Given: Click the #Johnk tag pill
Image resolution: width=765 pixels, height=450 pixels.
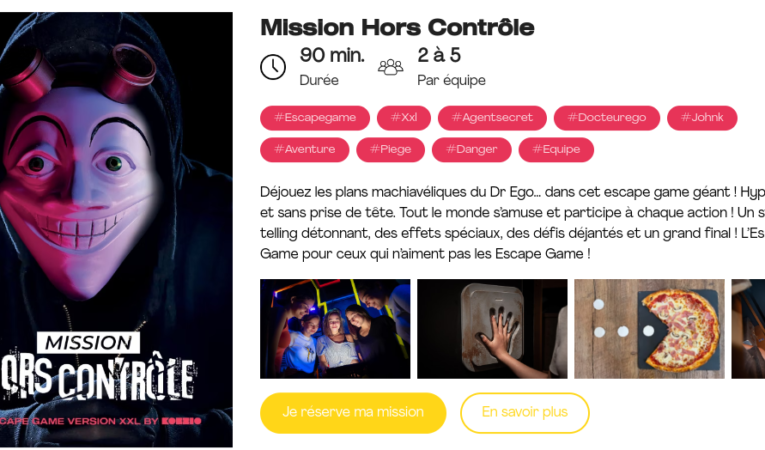Looking at the screenshot, I should point(702,118).
